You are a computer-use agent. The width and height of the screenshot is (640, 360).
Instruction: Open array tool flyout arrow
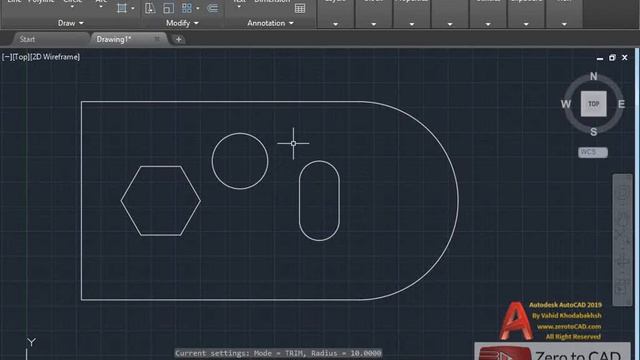point(198,9)
